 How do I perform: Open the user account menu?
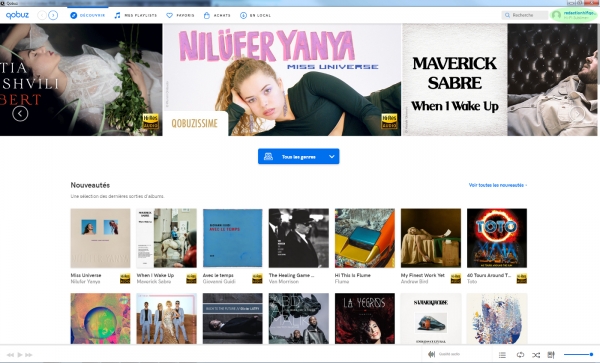pyautogui.click(x=573, y=15)
